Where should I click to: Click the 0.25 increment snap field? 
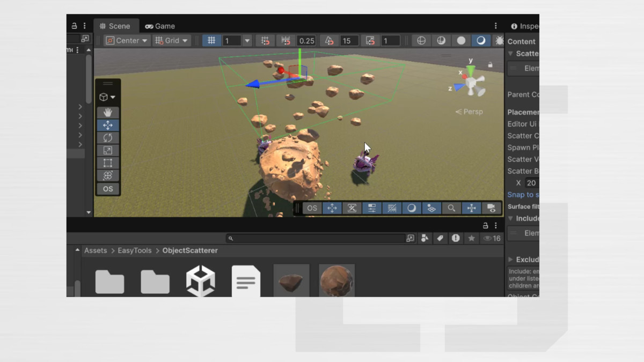306,41
